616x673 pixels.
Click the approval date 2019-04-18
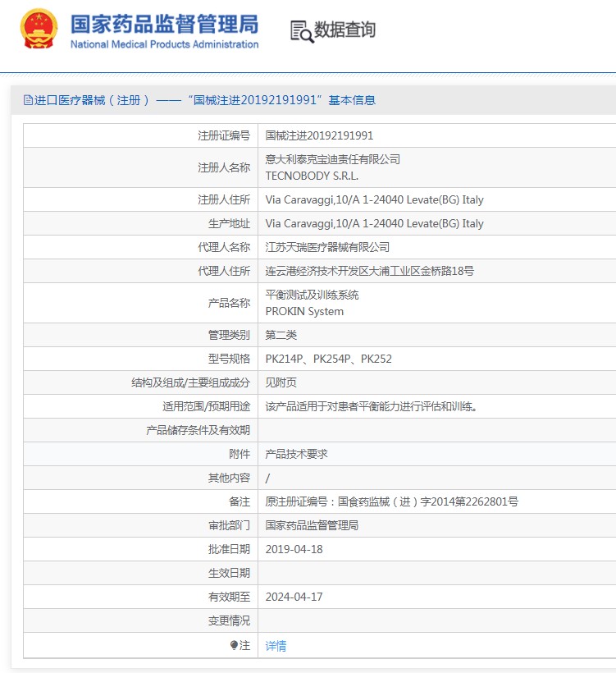pos(294,549)
